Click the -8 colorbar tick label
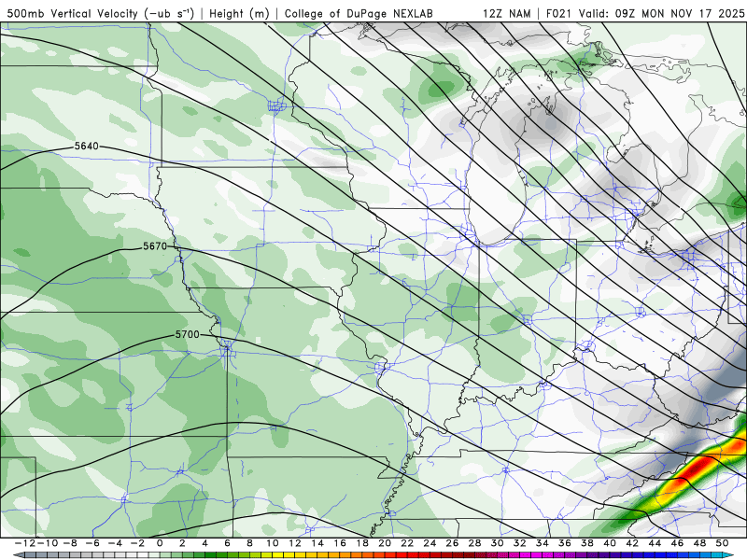The image size is (747, 560). tap(69, 543)
